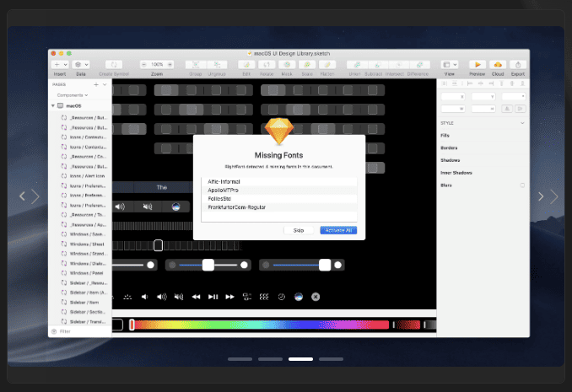Flip the layer horizontally in Inspector
The height and width of the screenshot is (392, 572).
[507, 108]
